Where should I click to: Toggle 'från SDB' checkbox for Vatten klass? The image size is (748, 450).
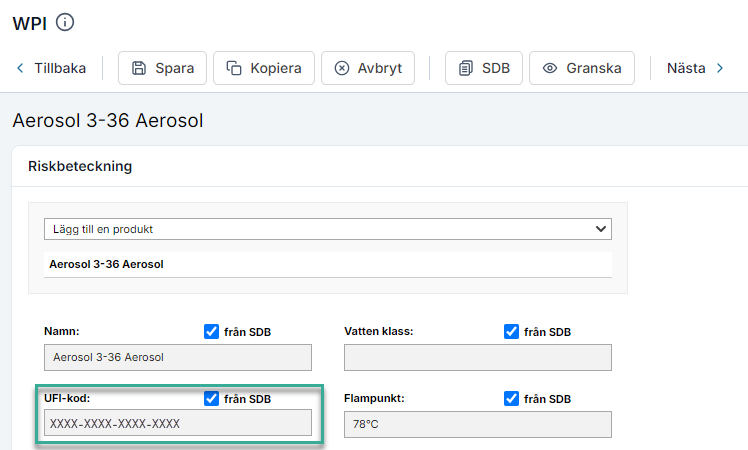click(x=511, y=332)
